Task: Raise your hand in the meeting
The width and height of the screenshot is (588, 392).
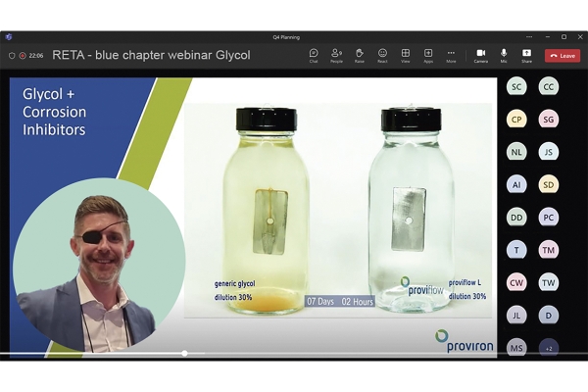Action: click(x=360, y=56)
